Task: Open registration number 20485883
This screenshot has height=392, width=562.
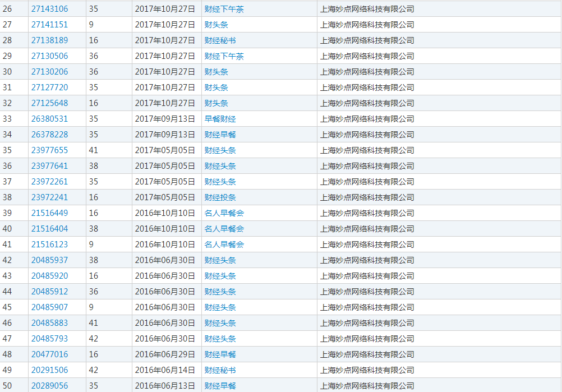Action: (x=49, y=323)
